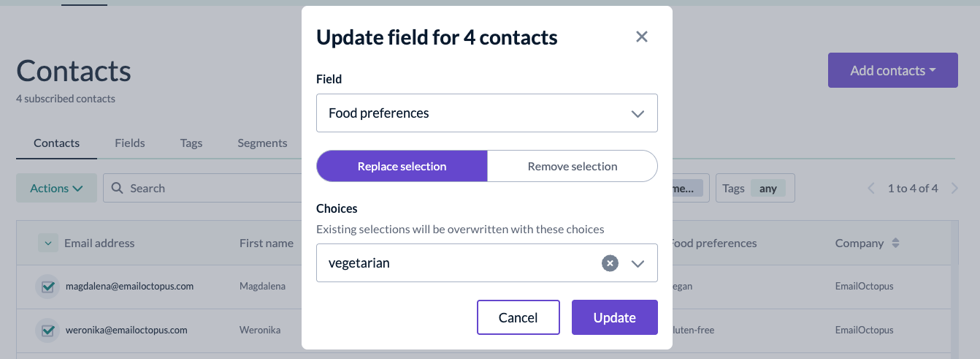Expand the Choices dropdown chevron
Screen dimensions: 980x359
pos(638,263)
